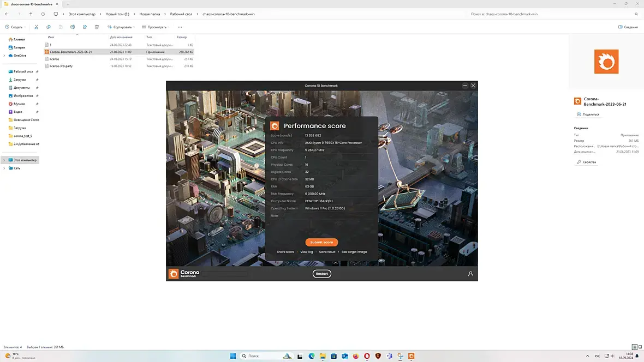Click Новая папка breadcrumb
The height and width of the screenshot is (362, 644).
coord(150,14)
